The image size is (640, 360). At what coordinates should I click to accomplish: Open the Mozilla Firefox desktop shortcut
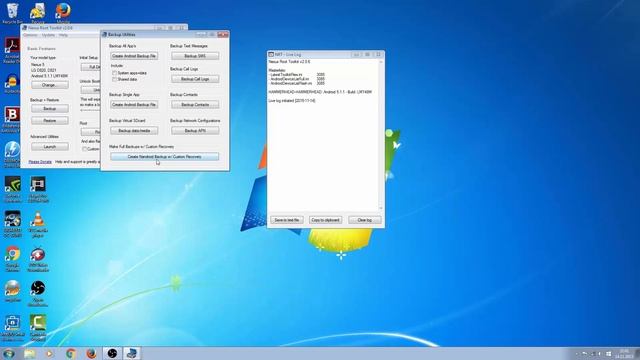(x=63, y=12)
